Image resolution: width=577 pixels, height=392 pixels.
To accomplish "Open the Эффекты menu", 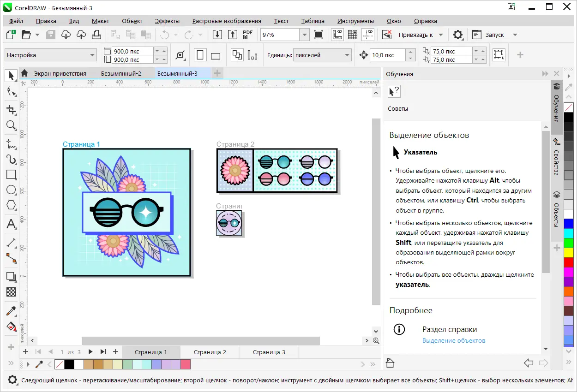I will [167, 21].
